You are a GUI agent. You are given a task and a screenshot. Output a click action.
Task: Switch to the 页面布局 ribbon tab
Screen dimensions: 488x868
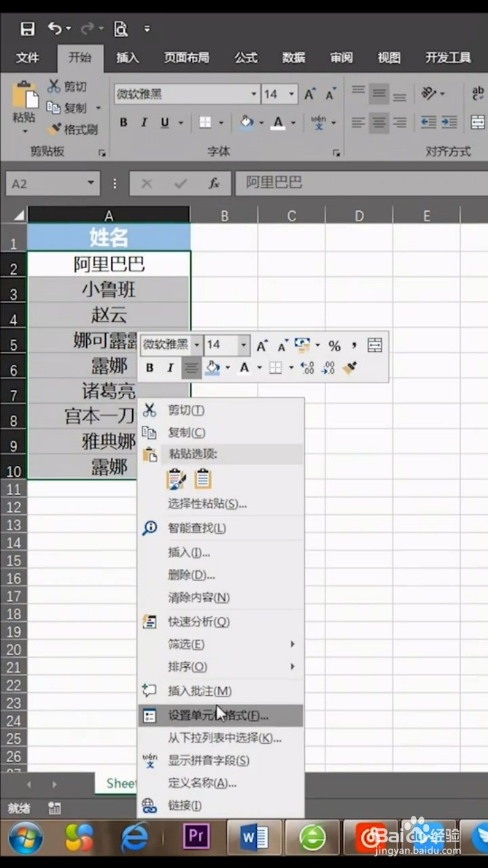click(186, 58)
